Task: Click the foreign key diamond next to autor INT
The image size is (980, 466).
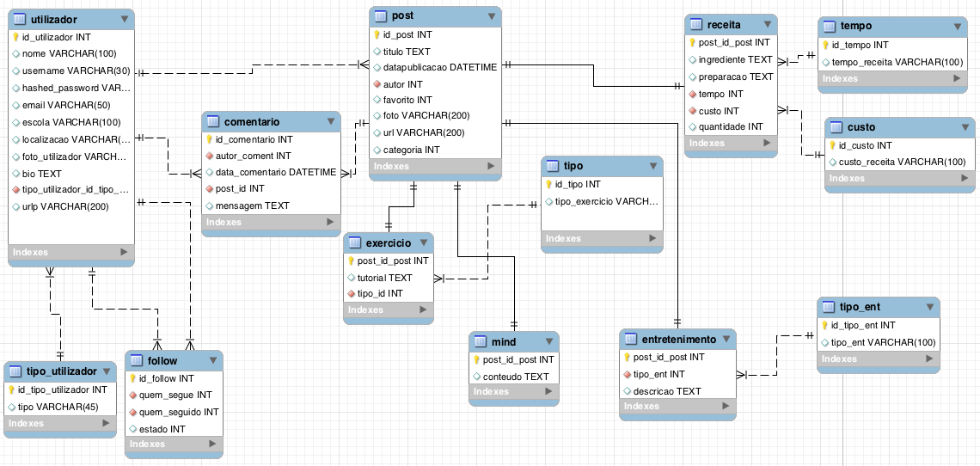Action: click(x=377, y=84)
